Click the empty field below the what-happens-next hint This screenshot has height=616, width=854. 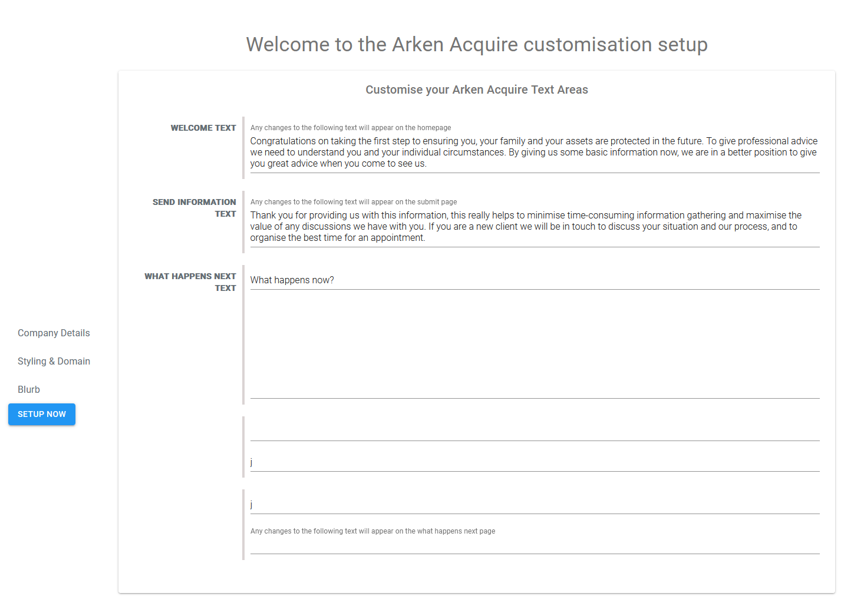click(x=534, y=545)
